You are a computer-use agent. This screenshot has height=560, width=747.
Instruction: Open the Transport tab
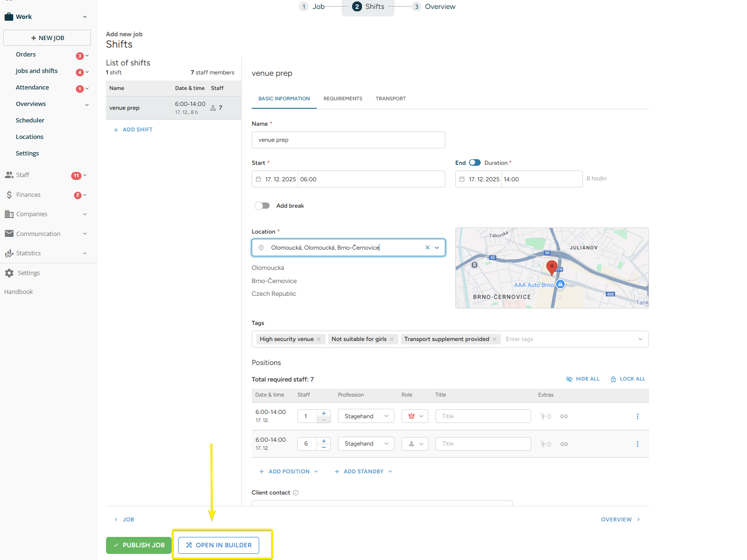pyautogui.click(x=390, y=99)
